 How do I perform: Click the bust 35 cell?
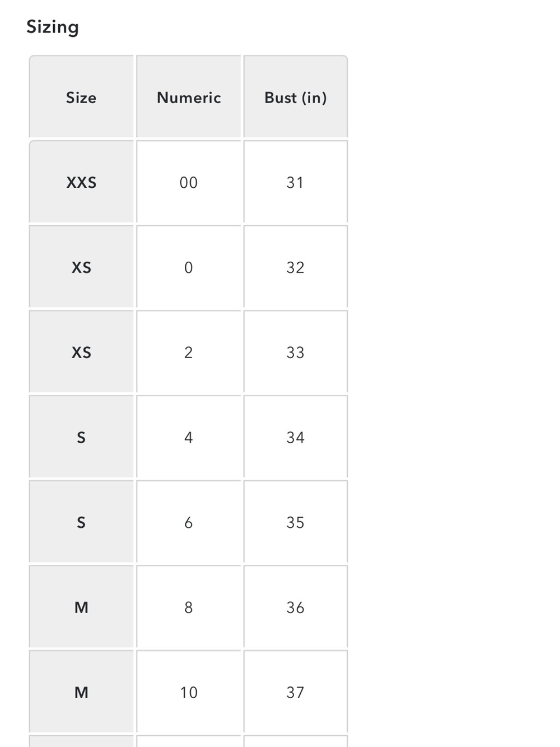[296, 522]
